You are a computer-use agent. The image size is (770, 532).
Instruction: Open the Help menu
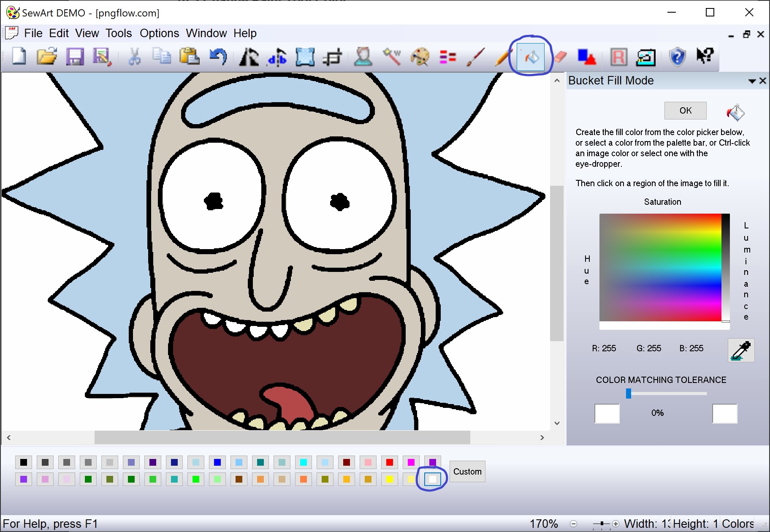point(245,33)
